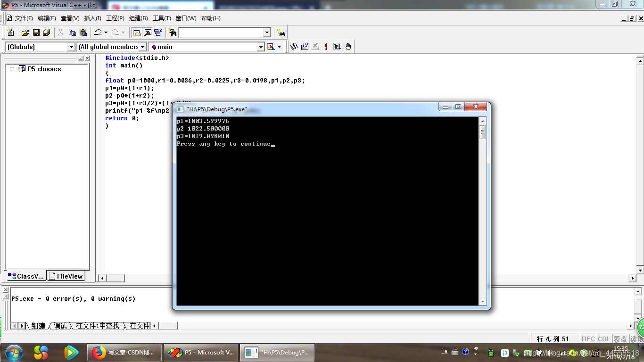The width and height of the screenshot is (644, 362).
Task: Select the 组建 output tab
Action: click(39, 326)
